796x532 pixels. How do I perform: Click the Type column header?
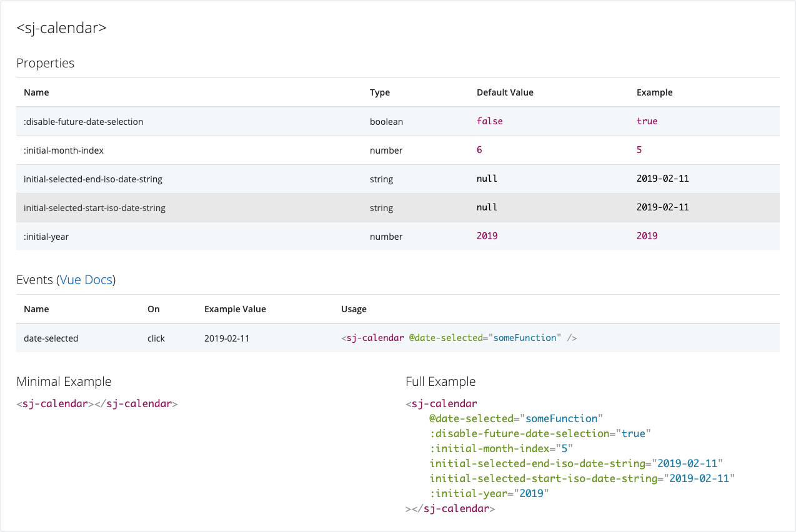380,92
